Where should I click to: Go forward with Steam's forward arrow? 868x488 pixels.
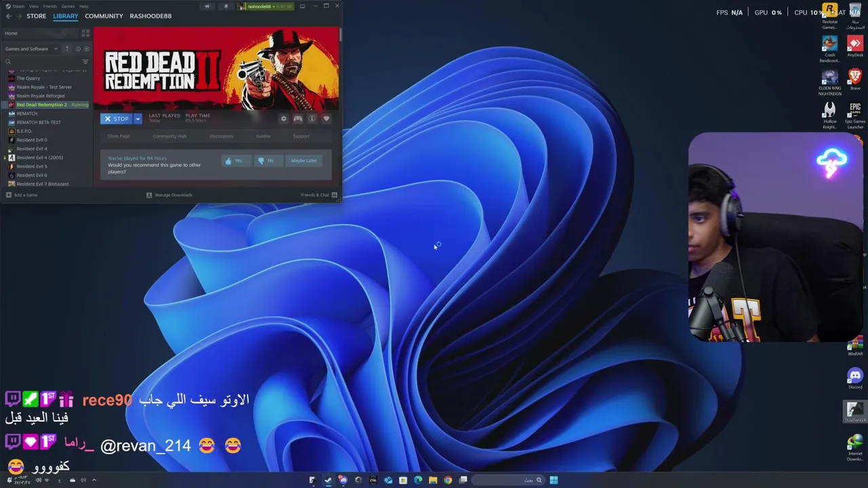click(x=18, y=16)
